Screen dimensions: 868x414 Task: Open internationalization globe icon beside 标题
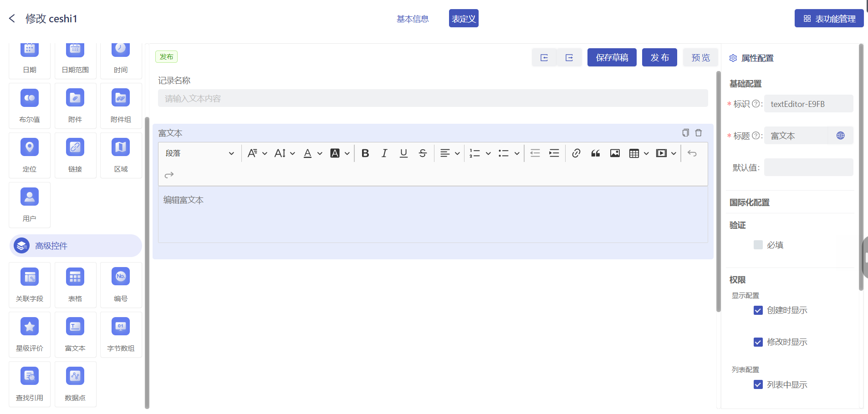click(841, 136)
